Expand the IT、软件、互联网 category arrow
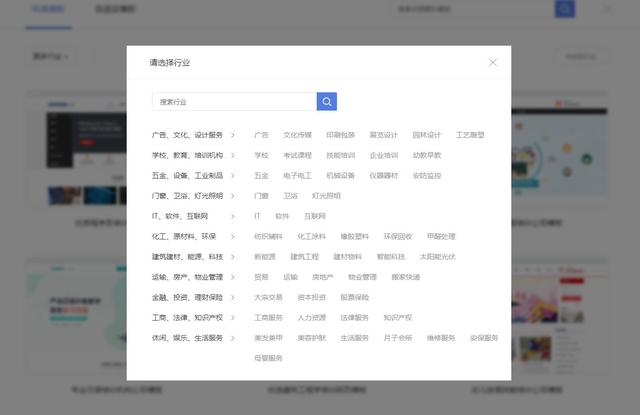 pyautogui.click(x=233, y=216)
